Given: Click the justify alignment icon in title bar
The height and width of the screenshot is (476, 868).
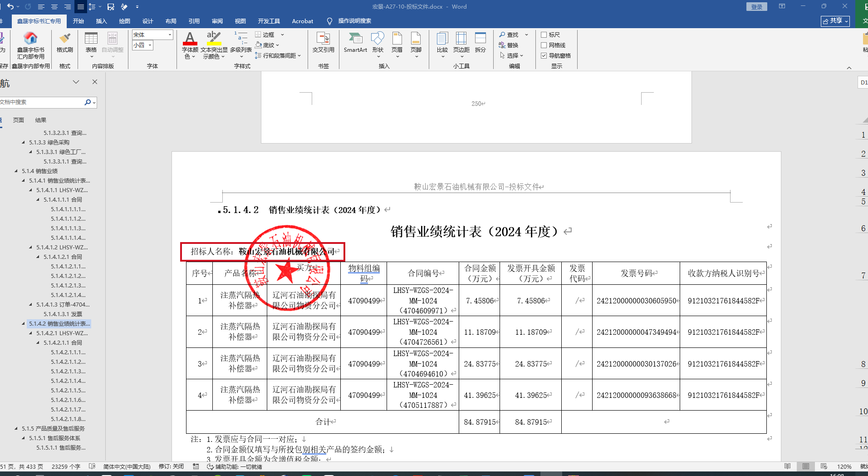Looking at the screenshot, I should click(x=81, y=7).
